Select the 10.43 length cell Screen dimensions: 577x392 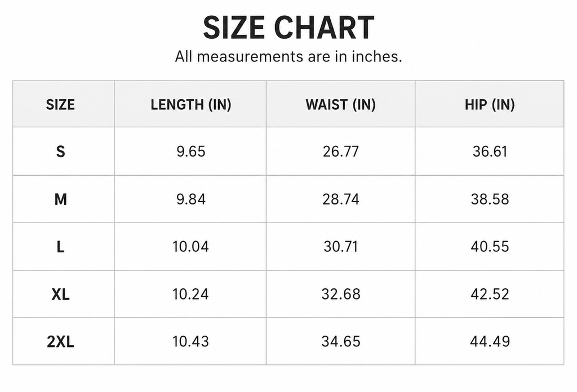point(190,342)
